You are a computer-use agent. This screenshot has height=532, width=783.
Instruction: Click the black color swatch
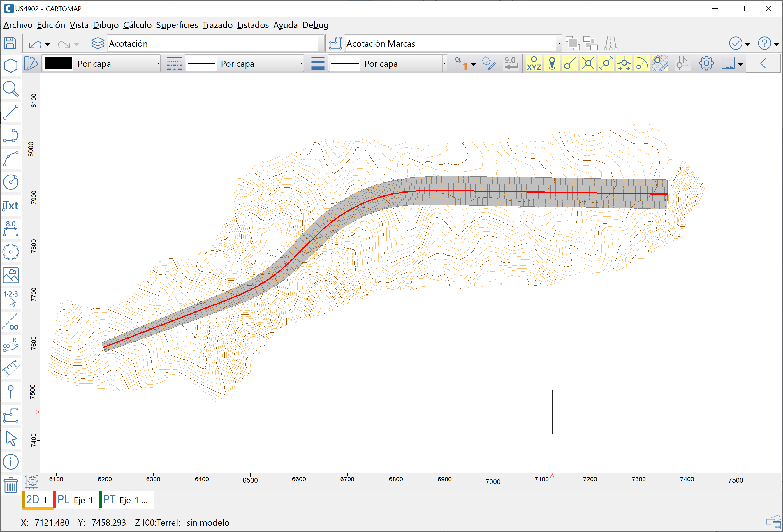(58, 63)
